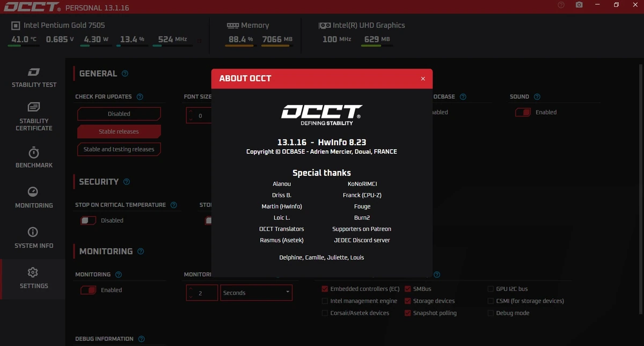Image resolution: width=644 pixels, height=346 pixels.
Task: Show help for the SECURITY heading
Action: click(x=127, y=182)
